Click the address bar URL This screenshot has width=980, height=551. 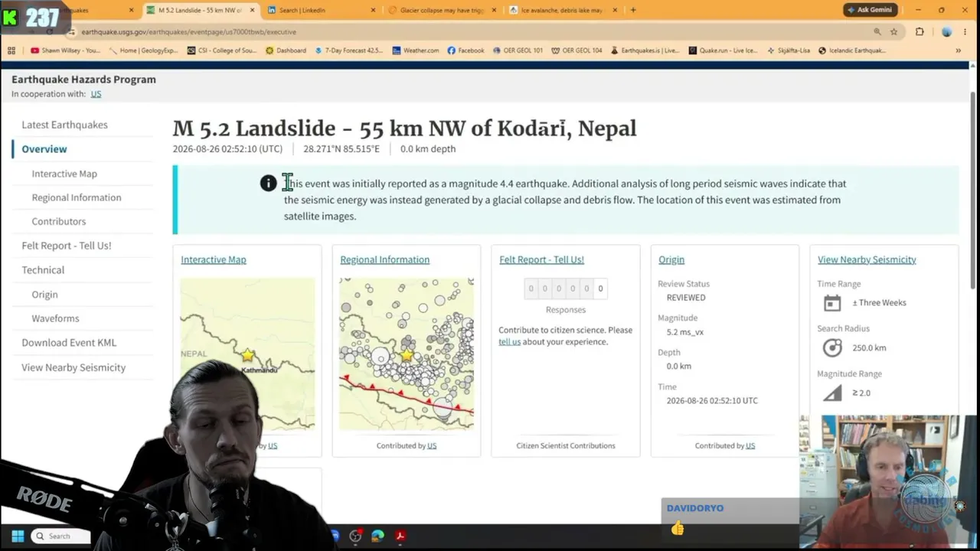188,32
